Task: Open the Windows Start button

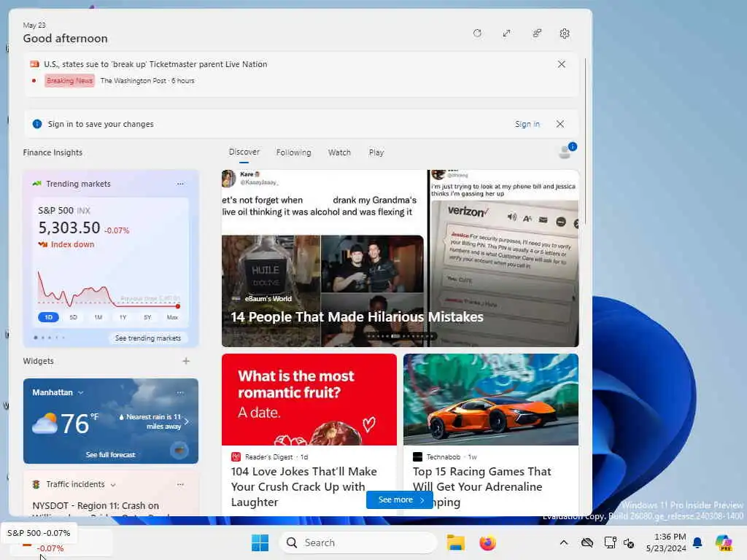Action: 260,542
